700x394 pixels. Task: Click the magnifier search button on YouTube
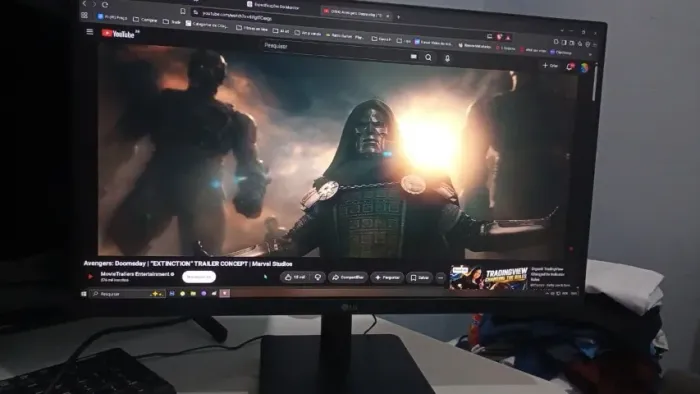428,57
